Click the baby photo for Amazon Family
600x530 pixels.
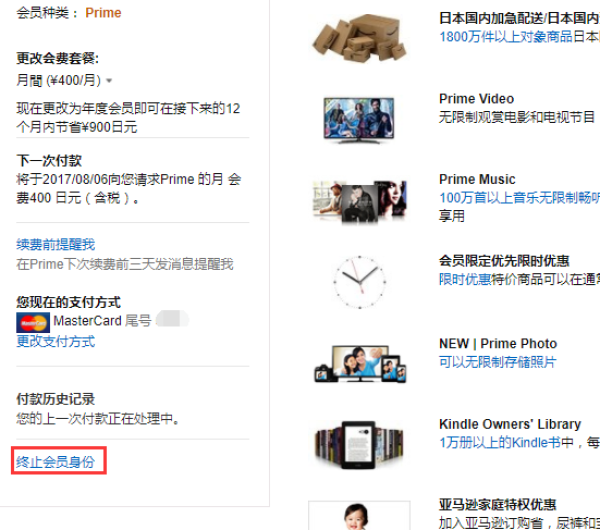click(359, 515)
